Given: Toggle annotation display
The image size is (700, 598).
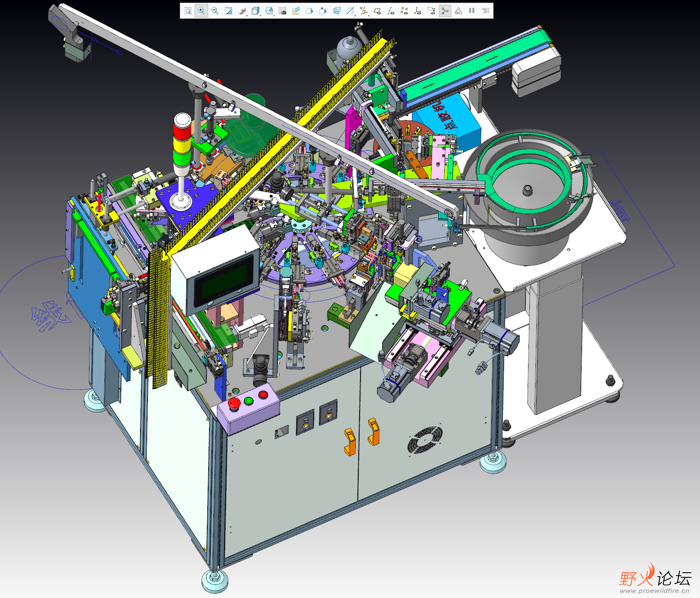Looking at the screenshot, I should click(x=432, y=11).
